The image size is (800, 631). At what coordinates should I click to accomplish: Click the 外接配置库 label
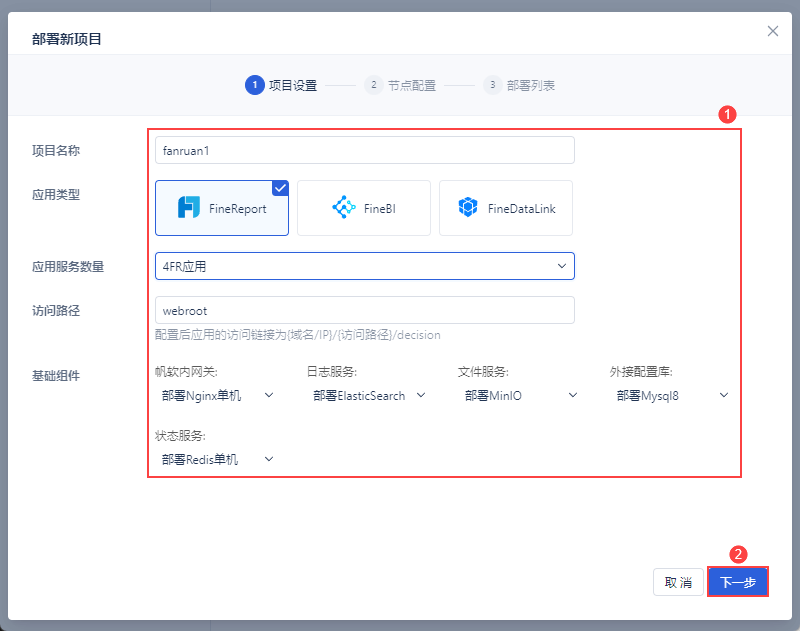tap(641, 372)
